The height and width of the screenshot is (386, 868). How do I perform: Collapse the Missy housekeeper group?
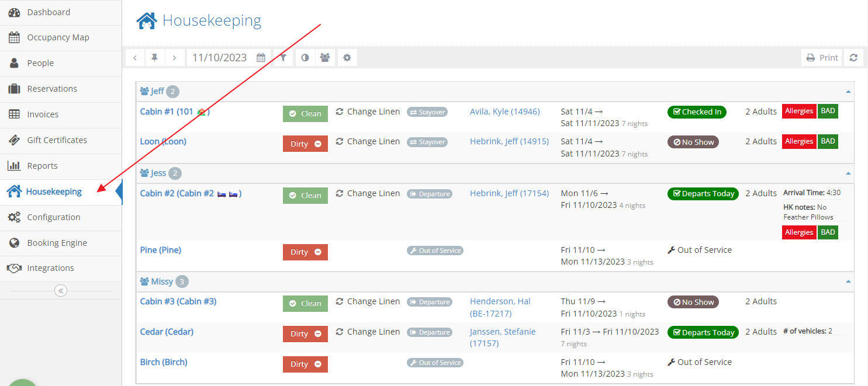coord(848,281)
